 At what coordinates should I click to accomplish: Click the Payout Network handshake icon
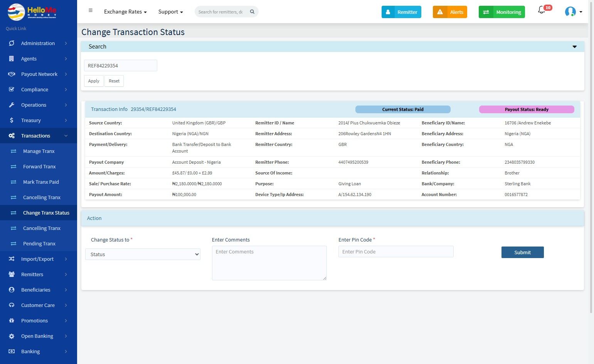click(12, 74)
